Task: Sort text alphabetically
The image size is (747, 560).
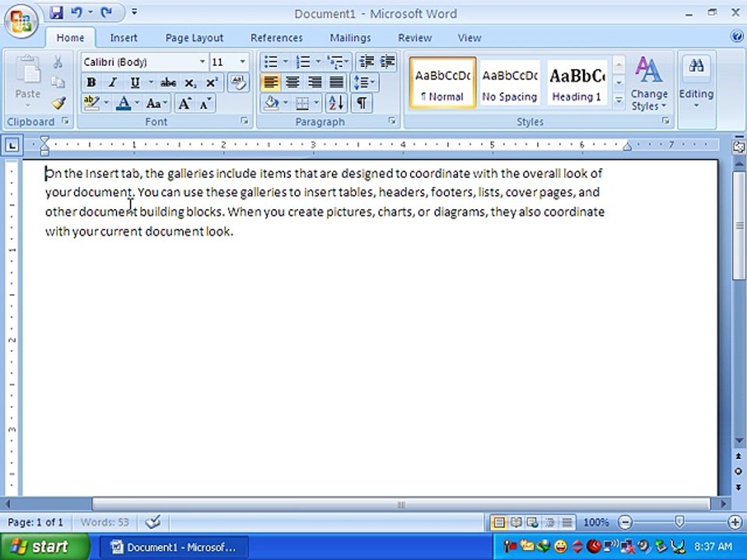Action: click(x=336, y=103)
